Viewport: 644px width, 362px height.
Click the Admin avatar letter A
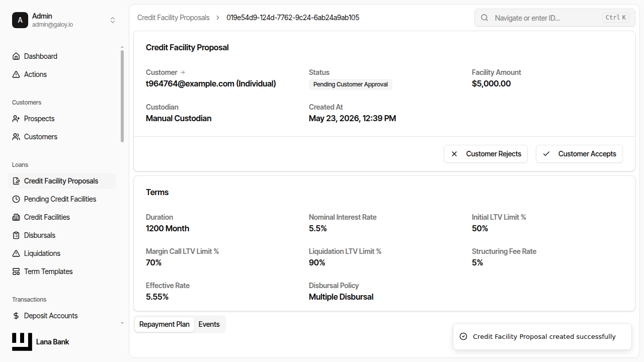(20, 20)
